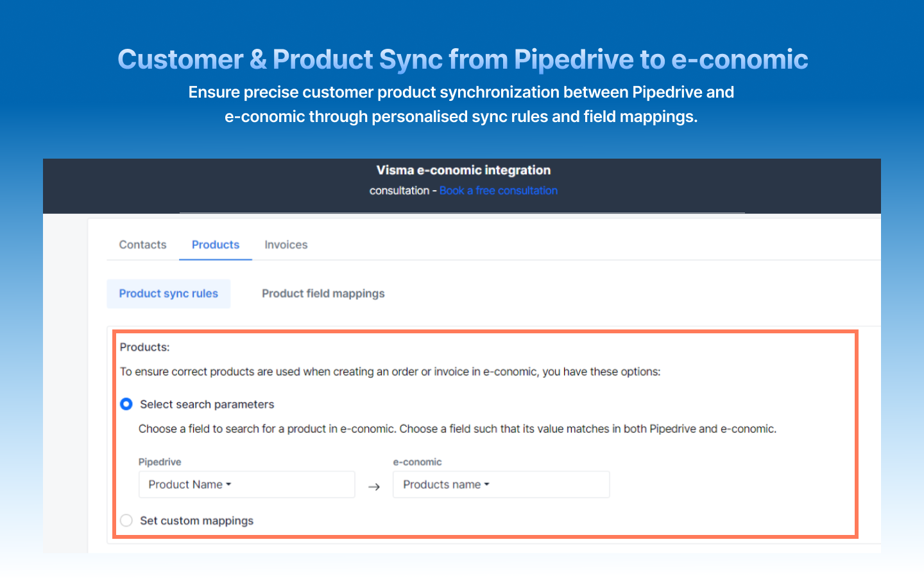The image size is (924, 578).
Task: Click the filled blue radio indicator icon
Action: [126, 404]
